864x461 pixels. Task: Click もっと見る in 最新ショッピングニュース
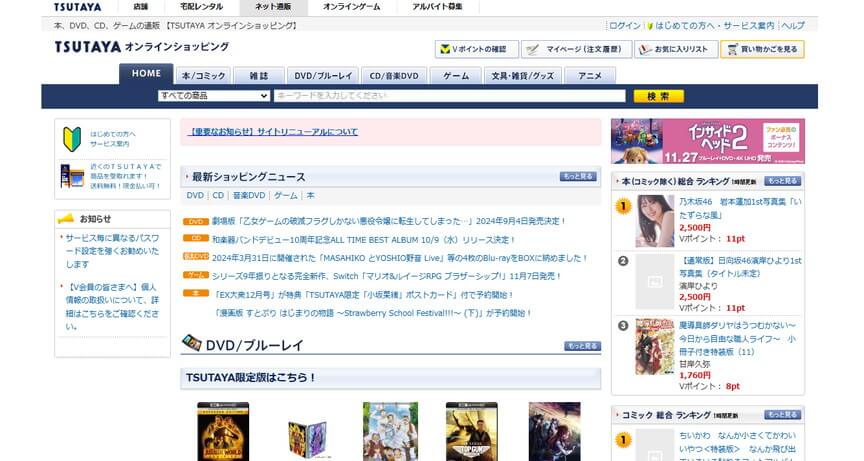(x=578, y=176)
